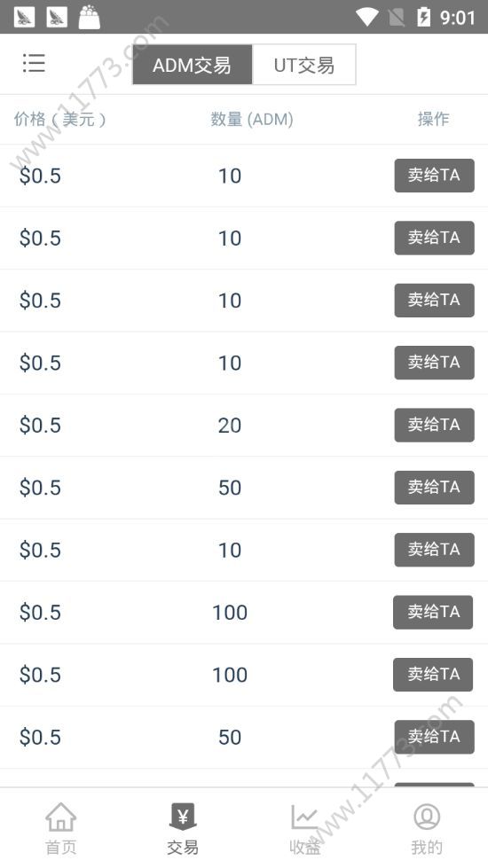Viewport: 488px width, 868px height.
Task: Click 卖给TA in the first row
Action: tap(434, 176)
